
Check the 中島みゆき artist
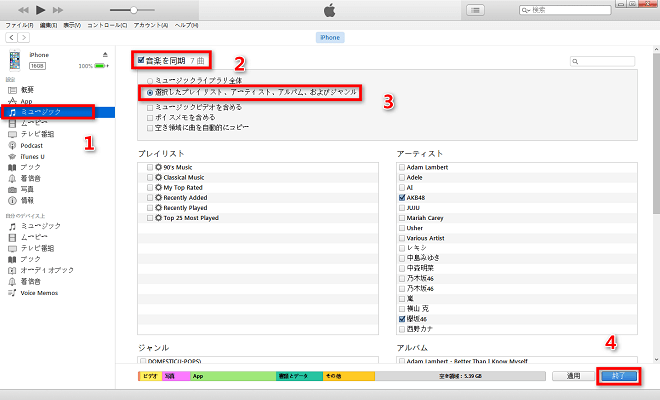[402, 258]
